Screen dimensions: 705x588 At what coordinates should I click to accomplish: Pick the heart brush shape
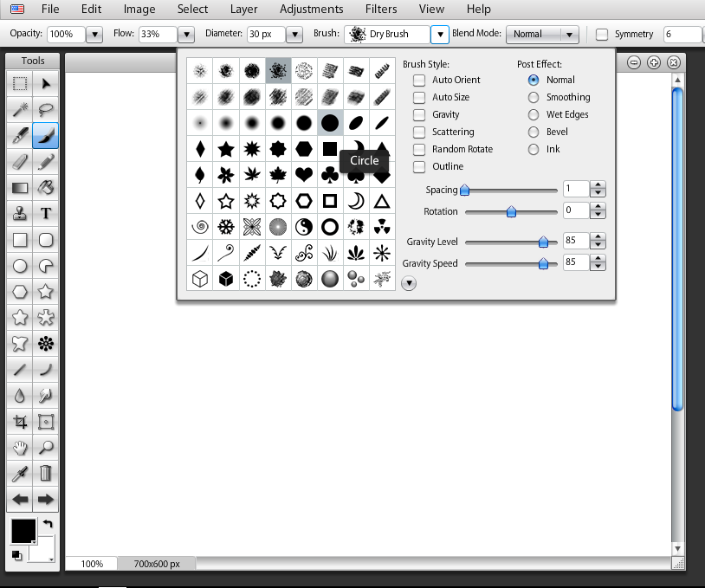tap(304, 175)
